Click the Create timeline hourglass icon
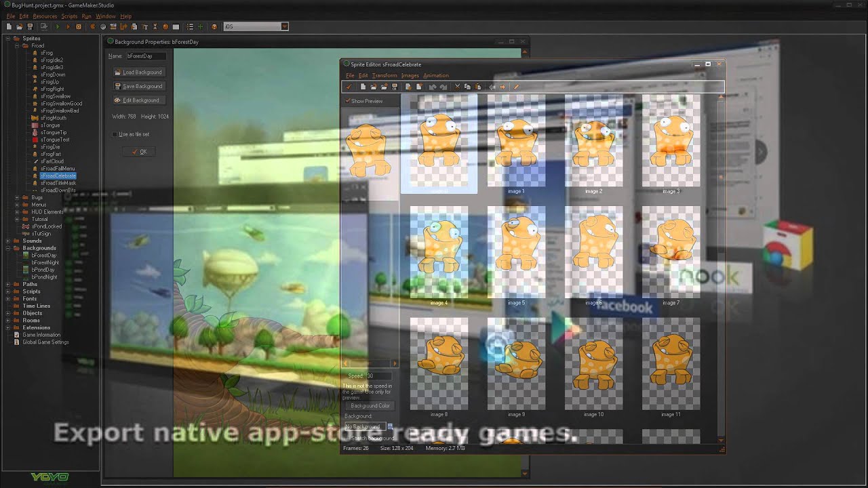Screen dimensions: 868x488 pos(155,26)
